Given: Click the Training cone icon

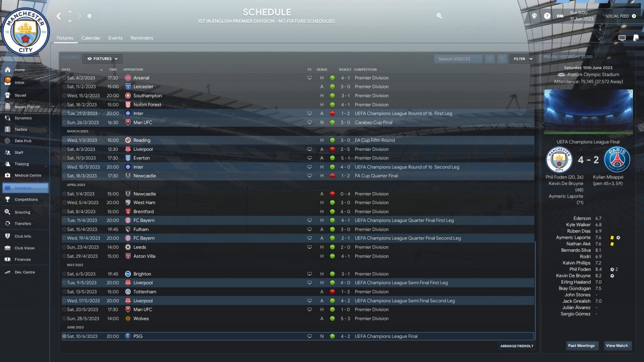Looking at the screenshot, I should [8, 164].
